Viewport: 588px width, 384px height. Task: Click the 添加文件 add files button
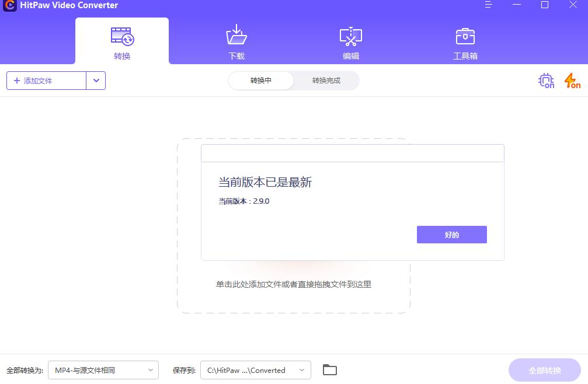coord(47,81)
